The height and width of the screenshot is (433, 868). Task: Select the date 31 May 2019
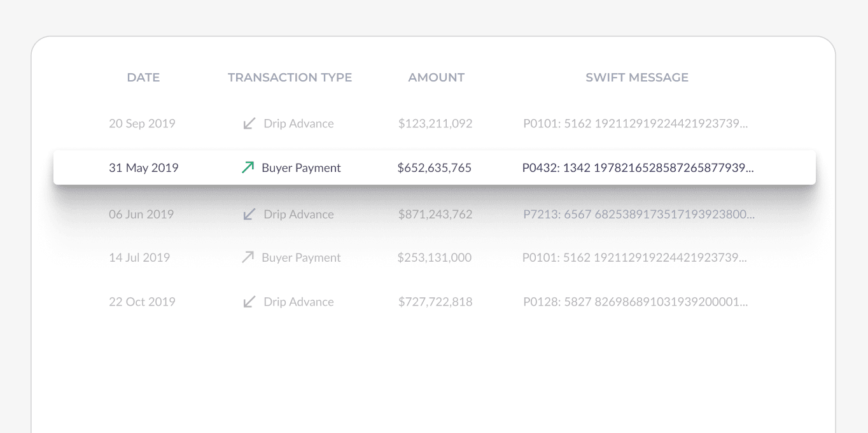coord(143,168)
